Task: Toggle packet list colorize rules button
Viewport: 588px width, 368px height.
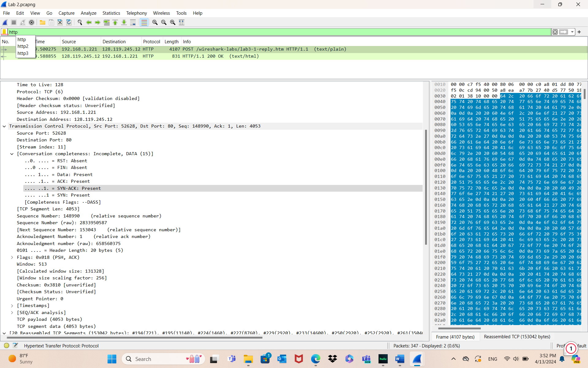Action: (x=144, y=22)
